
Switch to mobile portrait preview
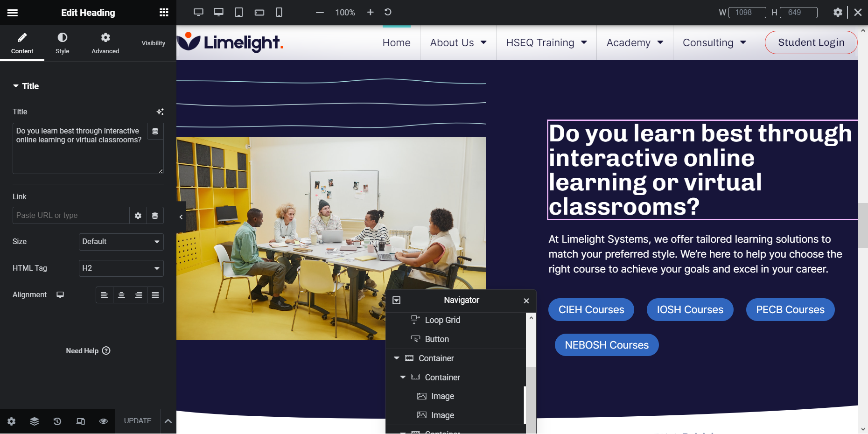coord(279,13)
